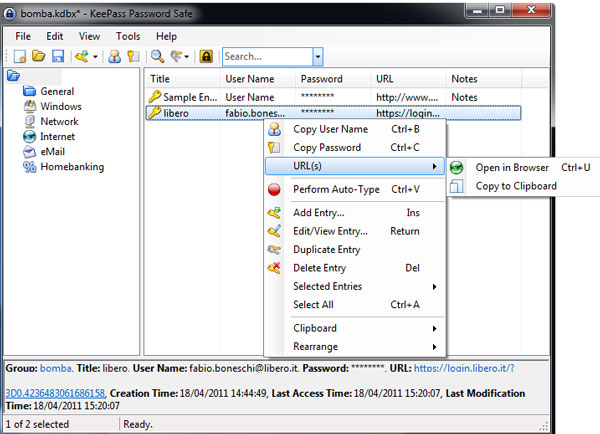This screenshot has width=600, height=434.
Task: Click inside the Search box
Action: (267, 57)
